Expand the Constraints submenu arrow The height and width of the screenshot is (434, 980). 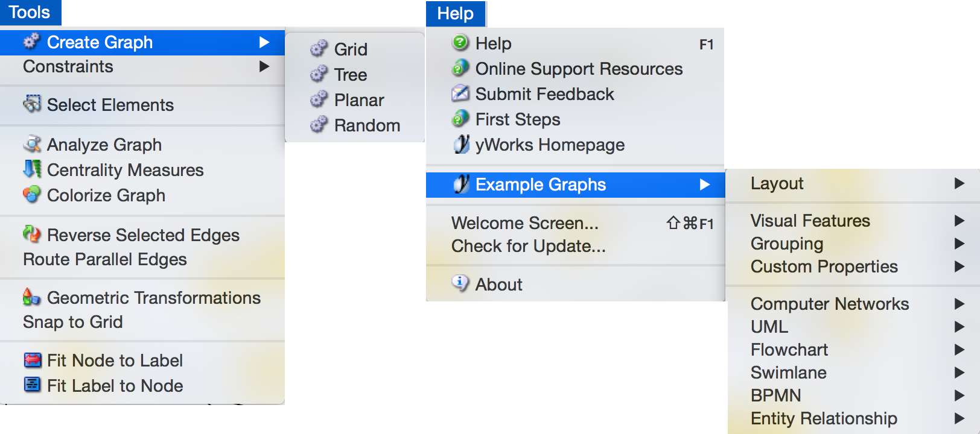coord(264,66)
